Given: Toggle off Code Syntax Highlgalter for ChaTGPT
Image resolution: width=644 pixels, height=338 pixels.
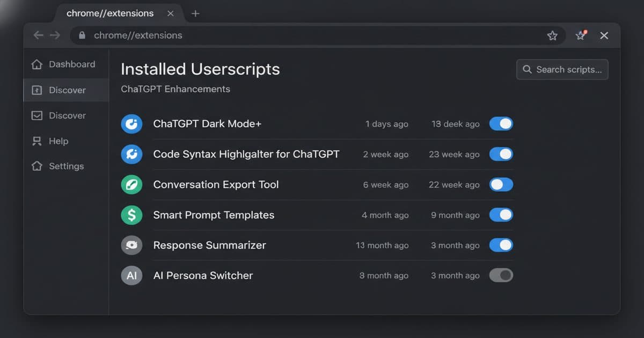Looking at the screenshot, I should click(x=501, y=155).
